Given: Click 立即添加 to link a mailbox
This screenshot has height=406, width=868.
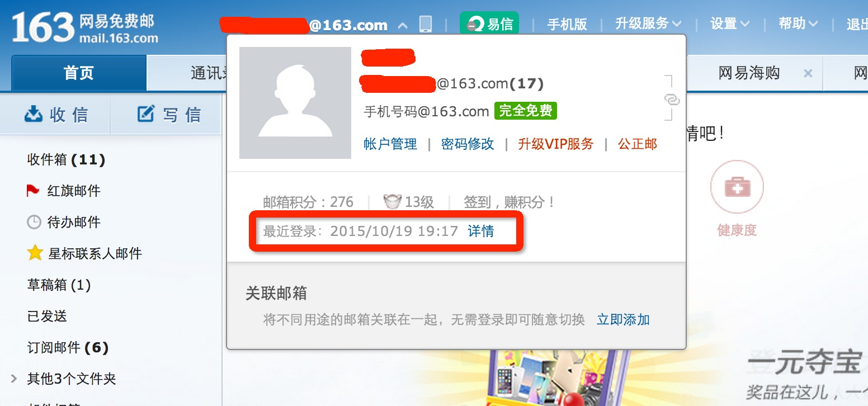Looking at the screenshot, I should point(623,320).
